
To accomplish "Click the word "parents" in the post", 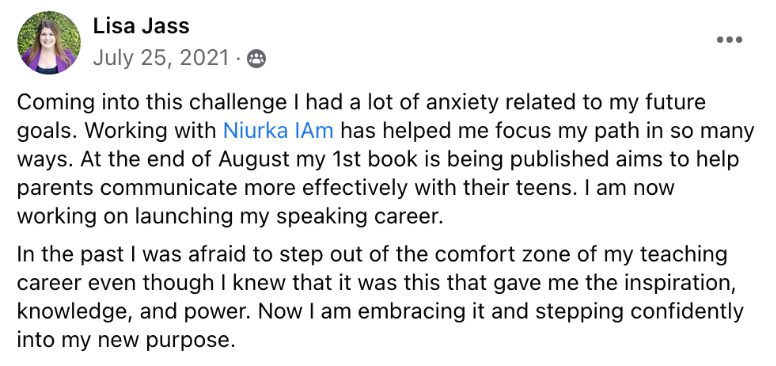I will coord(48,189).
